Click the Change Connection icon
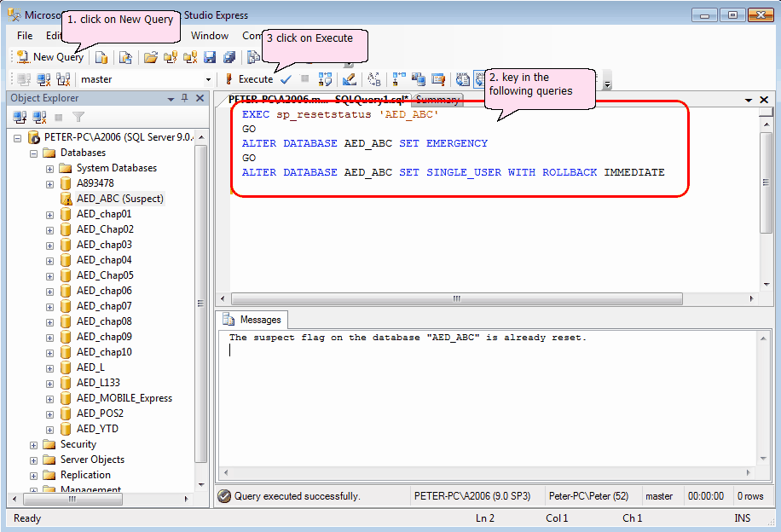Image resolution: width=781 pixels, height=532 pixels. click(63, 79)
